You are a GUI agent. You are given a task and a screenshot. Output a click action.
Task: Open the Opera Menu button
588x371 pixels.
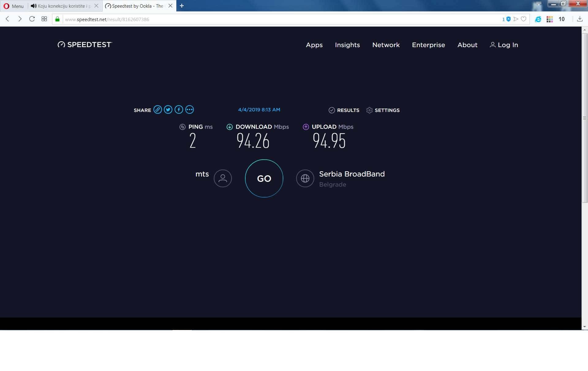point(13,6)
